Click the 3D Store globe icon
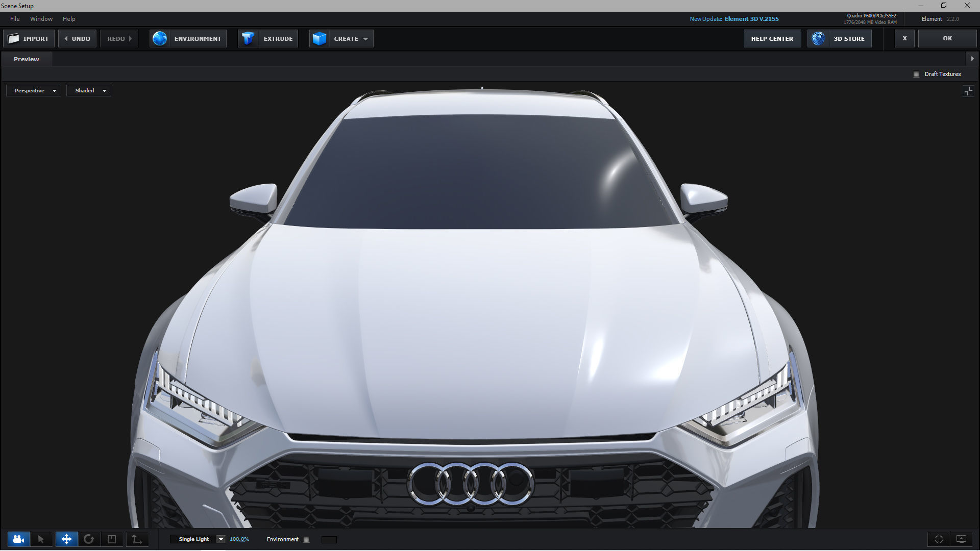This screenshot has height=551, width=980. (x=818, y=39)
